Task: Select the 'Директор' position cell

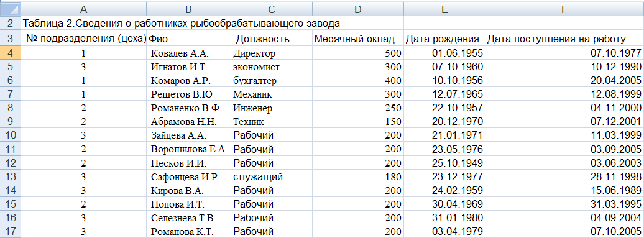Action: click(x=272, y=53)
